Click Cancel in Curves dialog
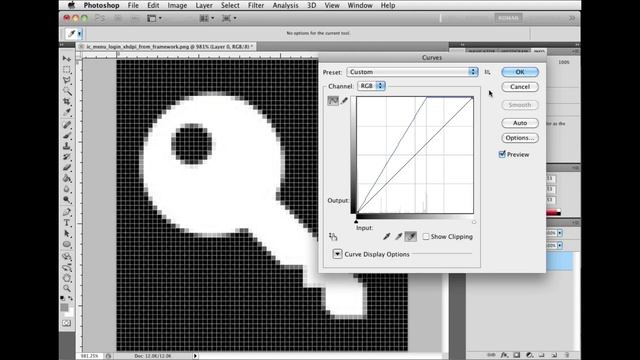 coord(520,87)
